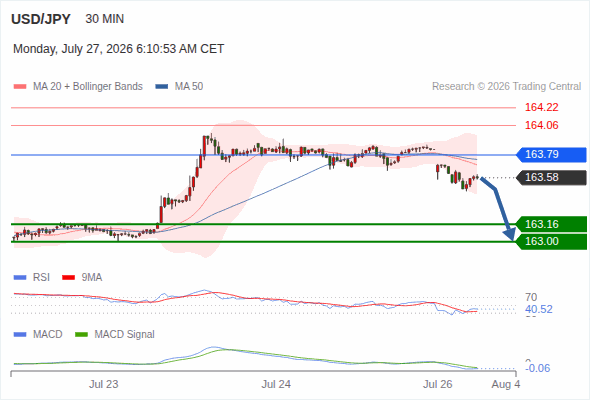Click the RSI value 40.52
The image size is (590, 400).
click(539, 309)
